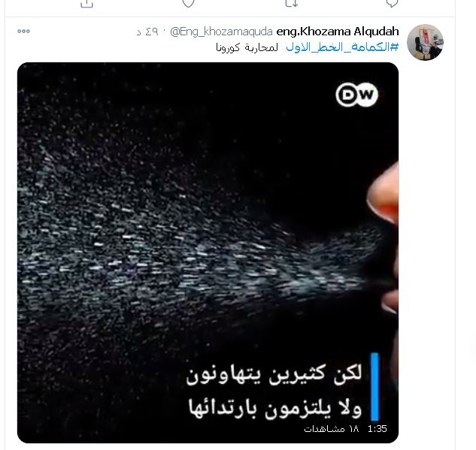Image resolution: width=476 pixels, height=450 pixels.
Task: Click the 1:35 video duration label
Action: 377,429
